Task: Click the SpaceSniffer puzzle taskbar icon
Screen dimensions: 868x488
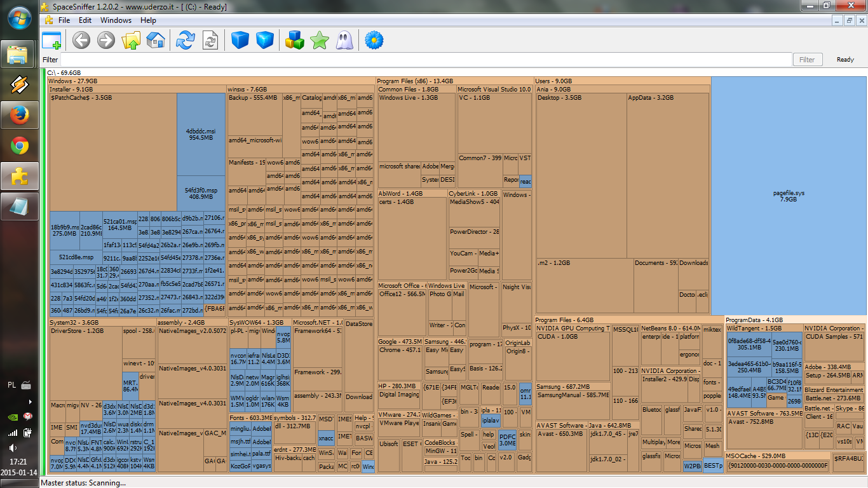Action: [19, 176]
